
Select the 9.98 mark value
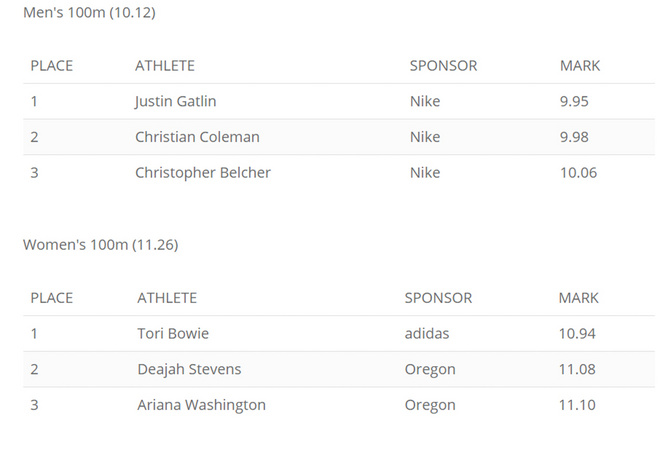[x=577, y=137]
